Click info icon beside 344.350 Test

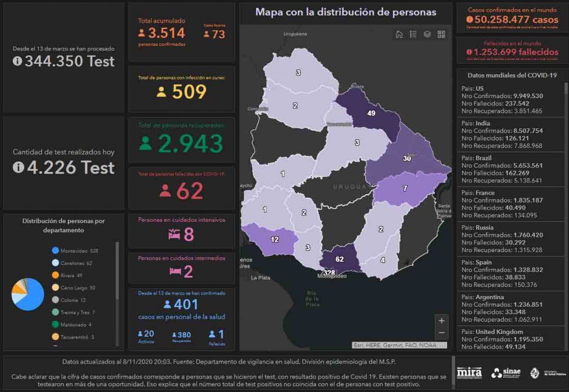point(17,62)
